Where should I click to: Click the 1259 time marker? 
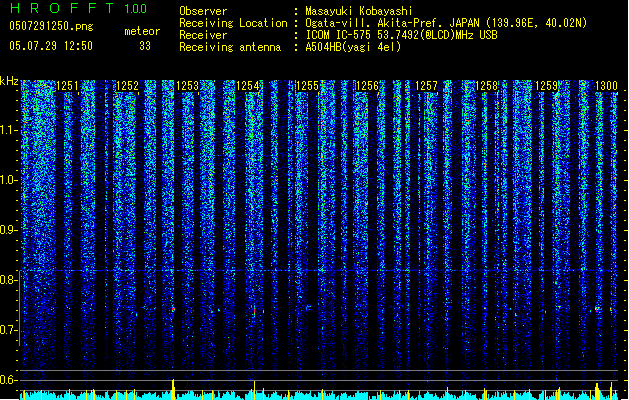pyautogui.click(x=546, y=86)
